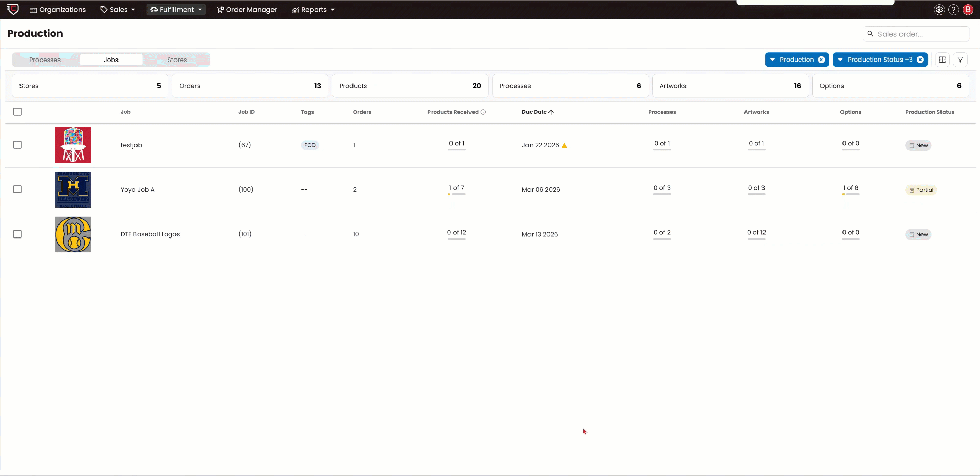Switch to the Stores tab
Screen dimensions: 980x476
click(177, 60)
